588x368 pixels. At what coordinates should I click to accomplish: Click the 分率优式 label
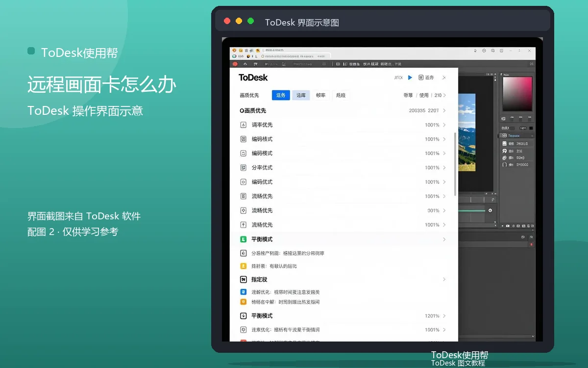coord(262,168)
